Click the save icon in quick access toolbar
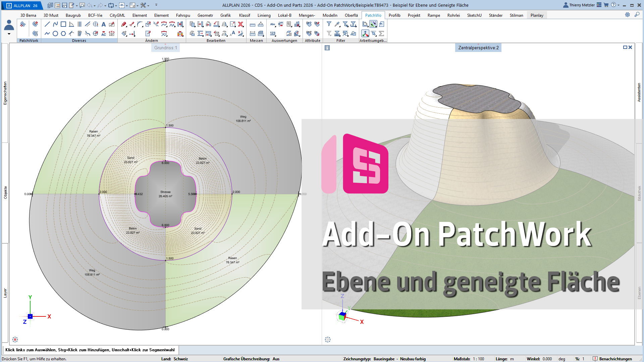This screenshot has height=362, width=644. click(64, 5)
